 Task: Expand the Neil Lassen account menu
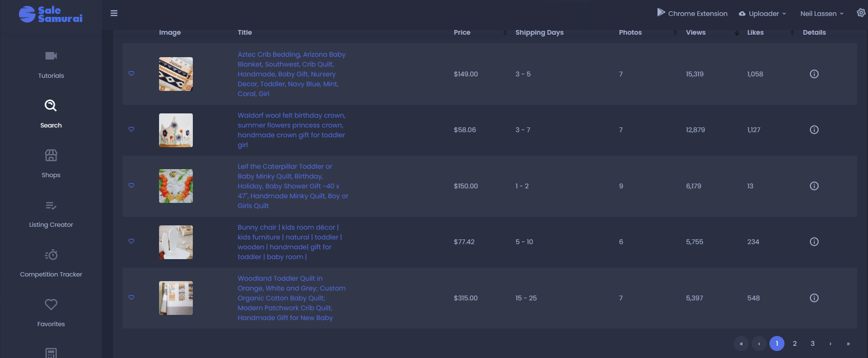point(822,14)
